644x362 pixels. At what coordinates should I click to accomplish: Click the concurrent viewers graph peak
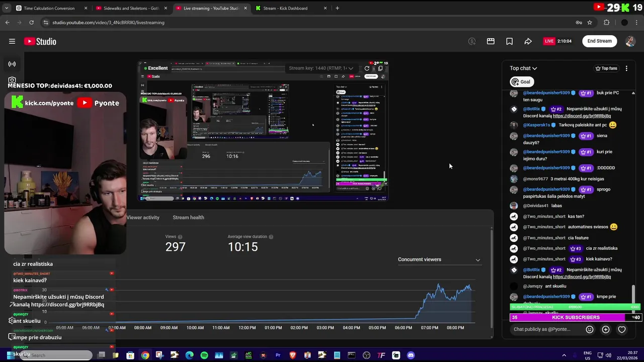tap(438, 286)
